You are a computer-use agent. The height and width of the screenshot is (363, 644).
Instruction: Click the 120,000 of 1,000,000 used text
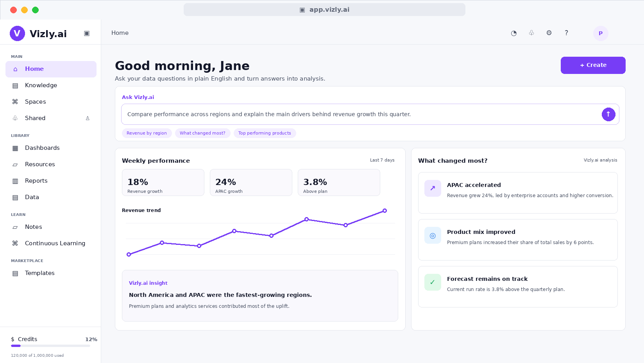(37, 356)
